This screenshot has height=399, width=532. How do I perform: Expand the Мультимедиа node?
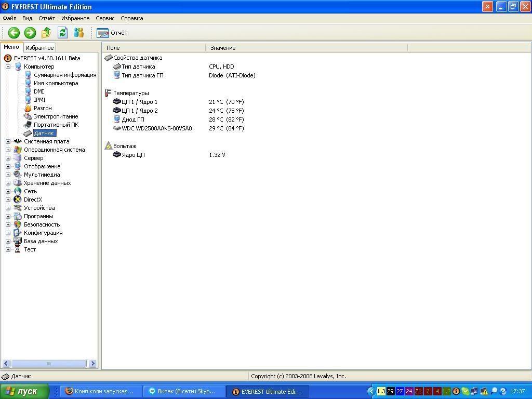(8, 175)
